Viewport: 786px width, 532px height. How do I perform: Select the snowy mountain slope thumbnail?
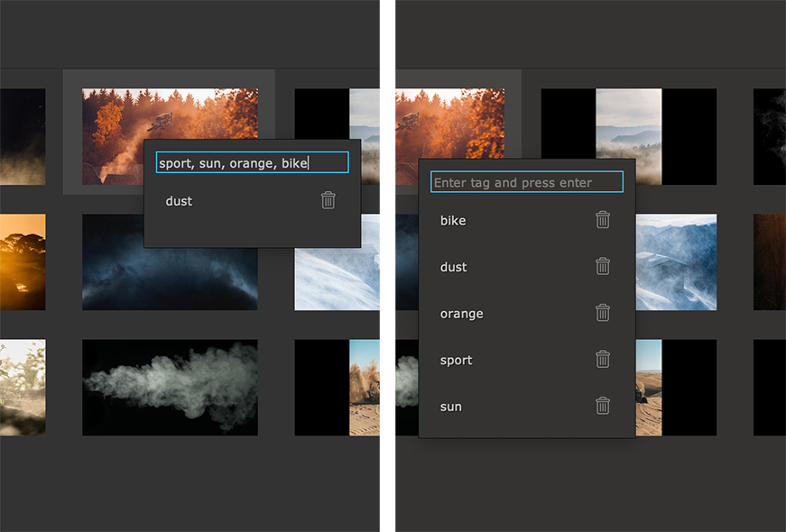(x=675, y=261)
